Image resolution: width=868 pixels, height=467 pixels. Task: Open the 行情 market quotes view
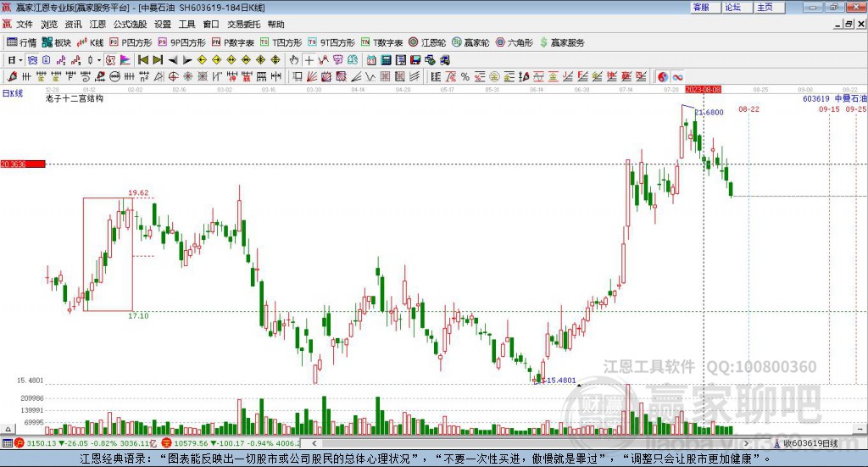coord(21,42)
